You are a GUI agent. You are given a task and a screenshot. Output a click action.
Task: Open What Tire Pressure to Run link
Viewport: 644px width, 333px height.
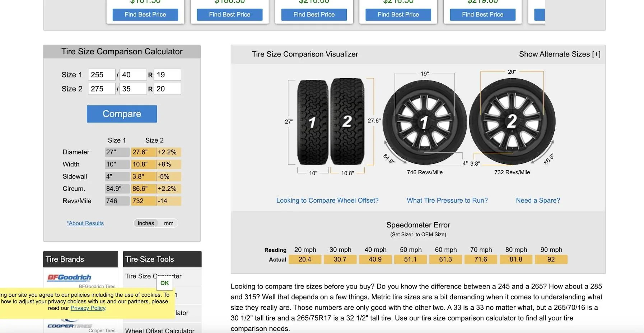(447, 200)
